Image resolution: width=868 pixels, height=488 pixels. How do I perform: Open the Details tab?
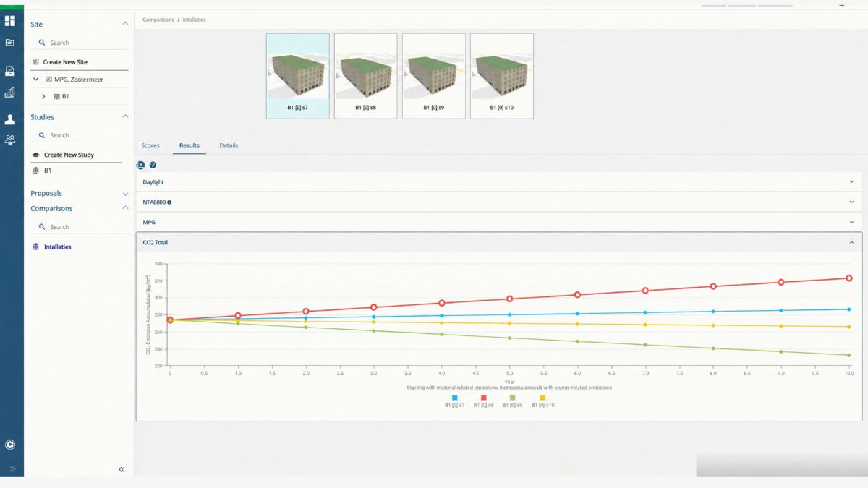[x=229, y=146]
